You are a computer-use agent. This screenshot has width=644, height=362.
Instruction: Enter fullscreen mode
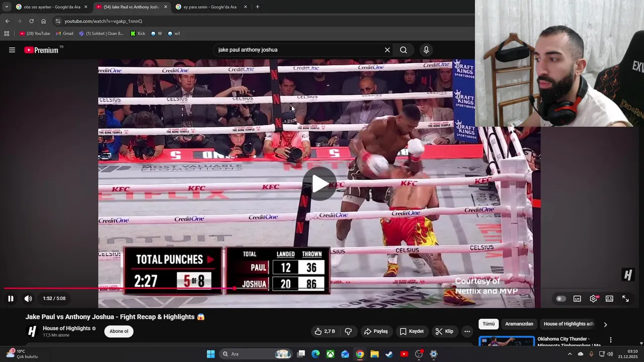coord(625,299)
